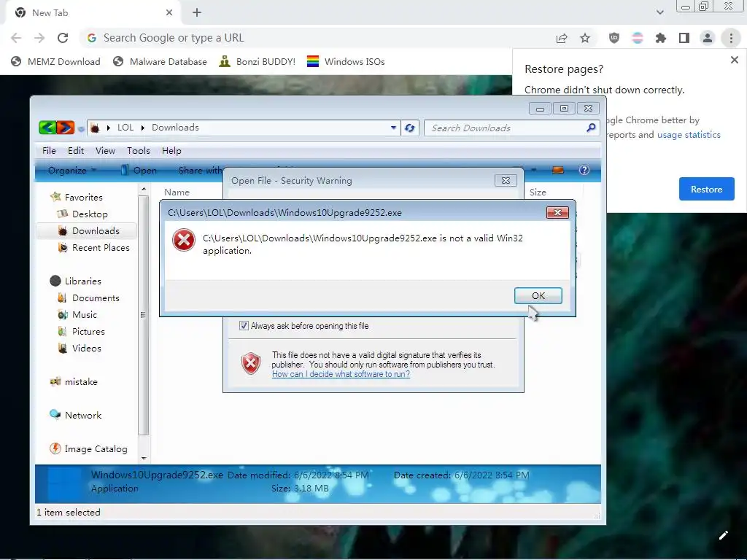Image resolution: width=747 pixels, height=560 pixels.
Task: Open the Malware Database bookmark
Action: coord(160,62)
